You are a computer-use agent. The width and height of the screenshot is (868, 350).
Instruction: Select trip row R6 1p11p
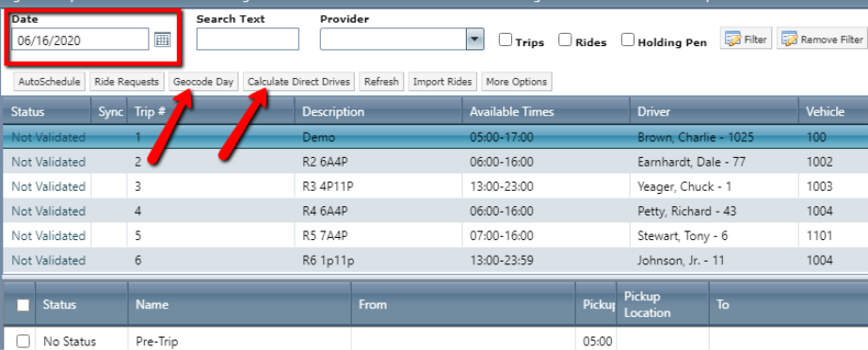(x=435, y=260)
